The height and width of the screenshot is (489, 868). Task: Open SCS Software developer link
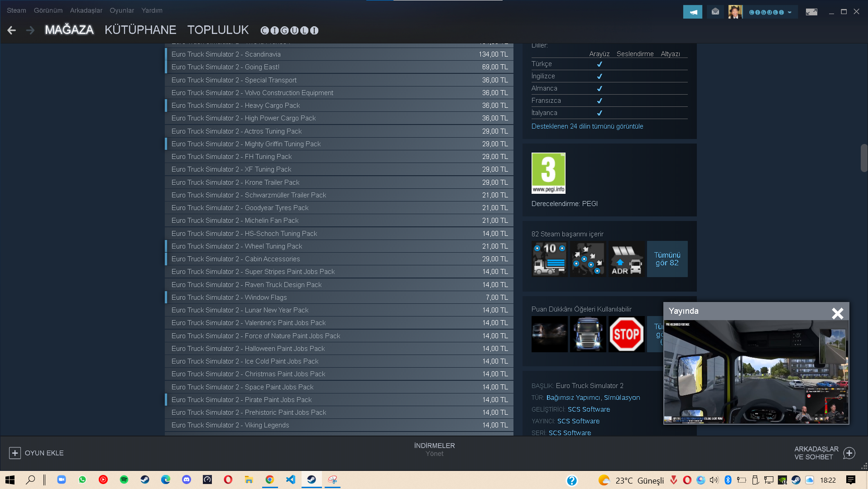(x=589, y=409)
